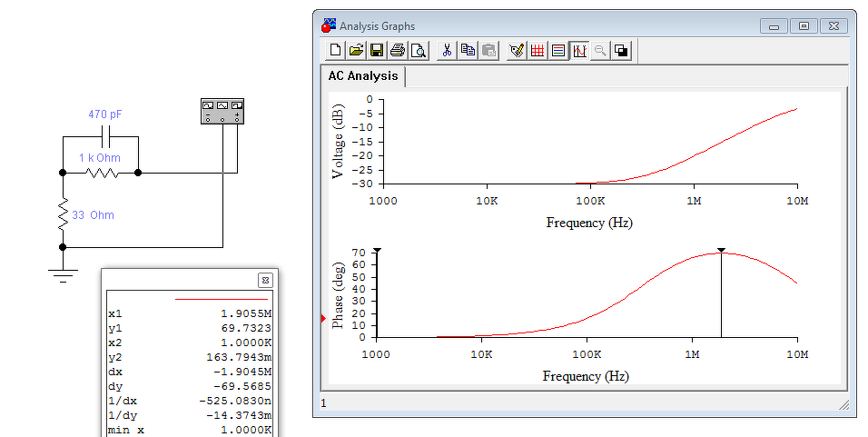The width and height of the screenshot is (868, 437).
Task: Select the AC Analysis tab
Action: coord(363,76)
